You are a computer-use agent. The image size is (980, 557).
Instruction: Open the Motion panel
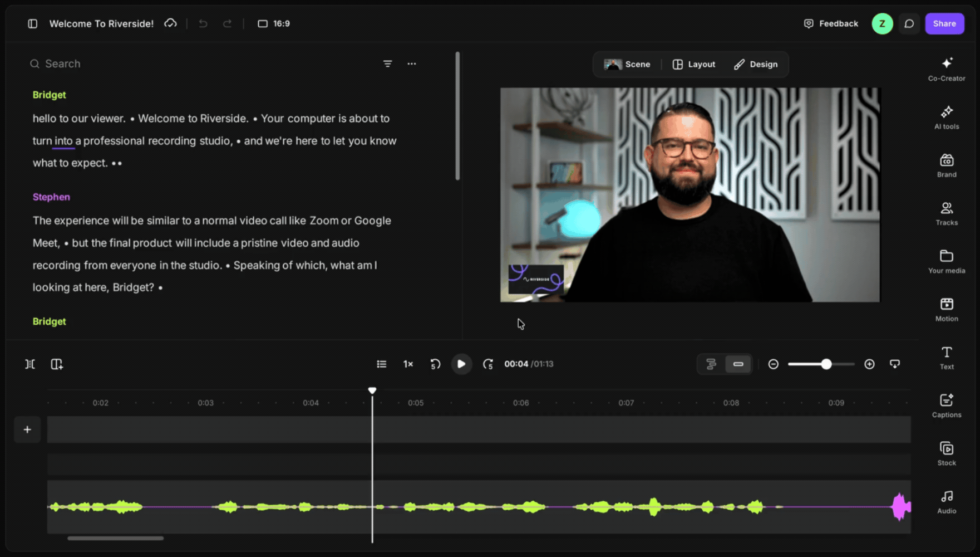pos(947,310)
